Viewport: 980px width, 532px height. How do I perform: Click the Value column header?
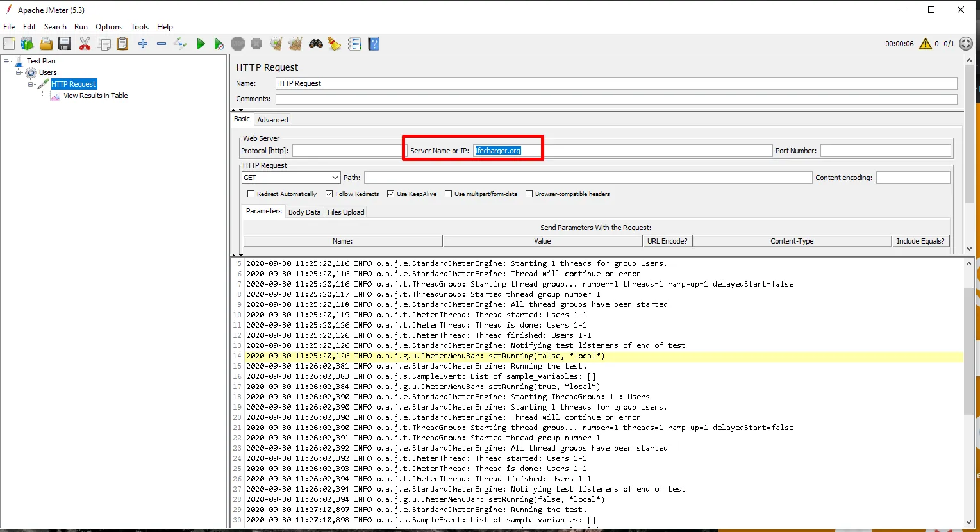[x=542, y=241]
